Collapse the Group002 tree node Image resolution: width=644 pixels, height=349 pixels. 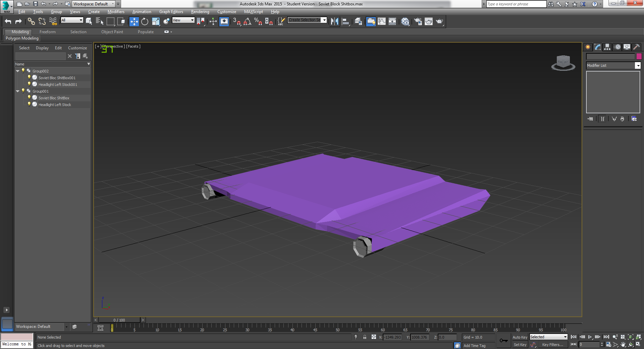(x=17, y=71)
